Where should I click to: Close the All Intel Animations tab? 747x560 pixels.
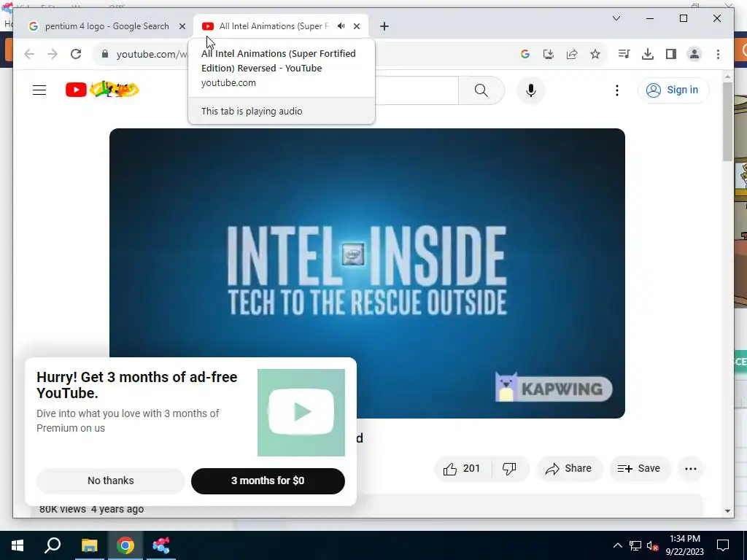pyautogui.click(x=357, y=26)
